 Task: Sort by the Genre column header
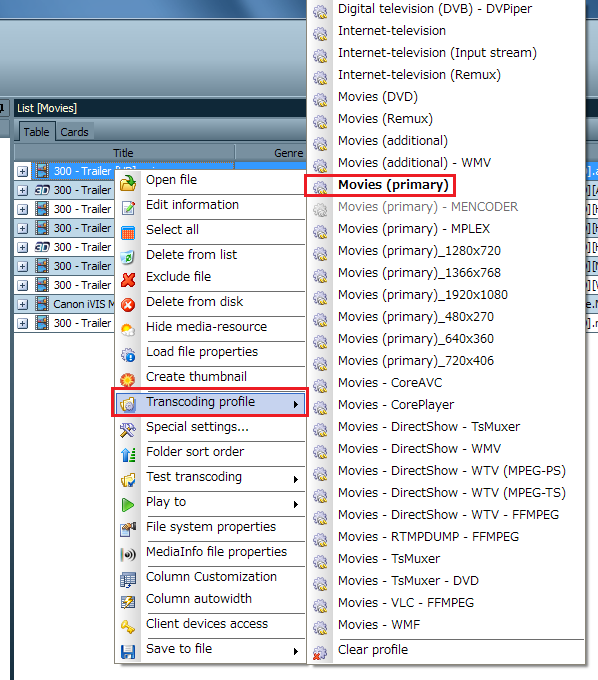pos(288,153)
